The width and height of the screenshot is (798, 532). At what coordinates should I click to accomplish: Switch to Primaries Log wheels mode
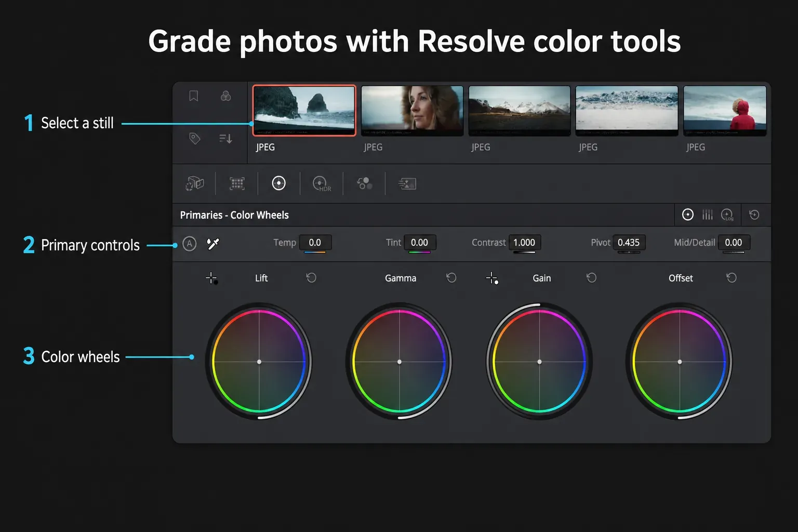pos(727,215)
